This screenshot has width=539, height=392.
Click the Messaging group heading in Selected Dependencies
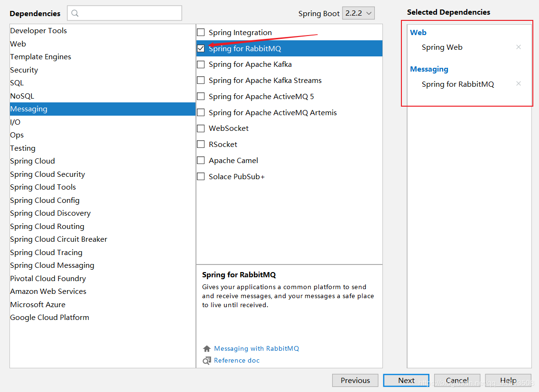429,69
